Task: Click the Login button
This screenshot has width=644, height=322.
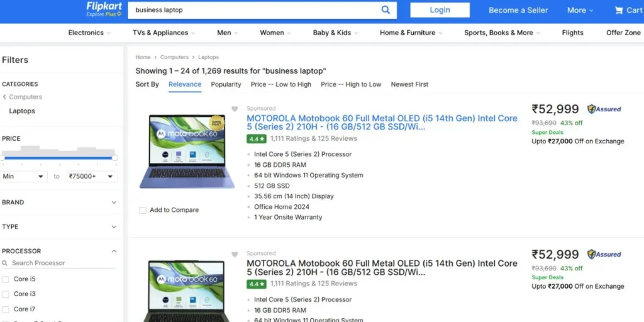Action: (x=440, y=10)
